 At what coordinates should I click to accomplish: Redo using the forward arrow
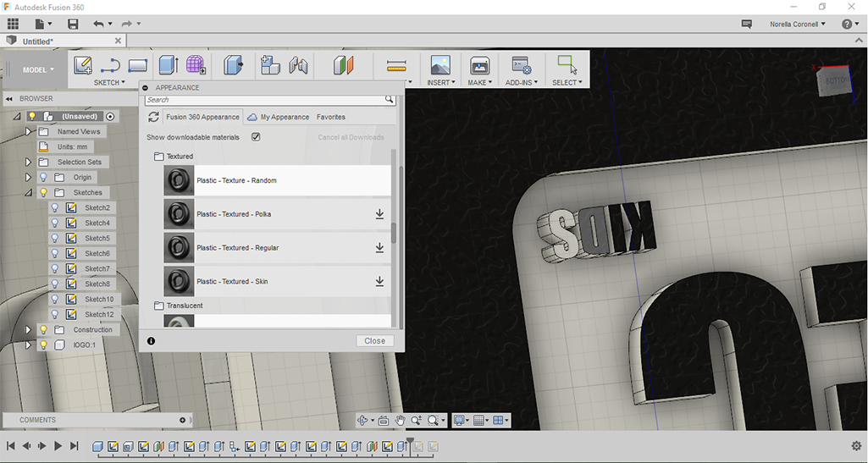127,24
